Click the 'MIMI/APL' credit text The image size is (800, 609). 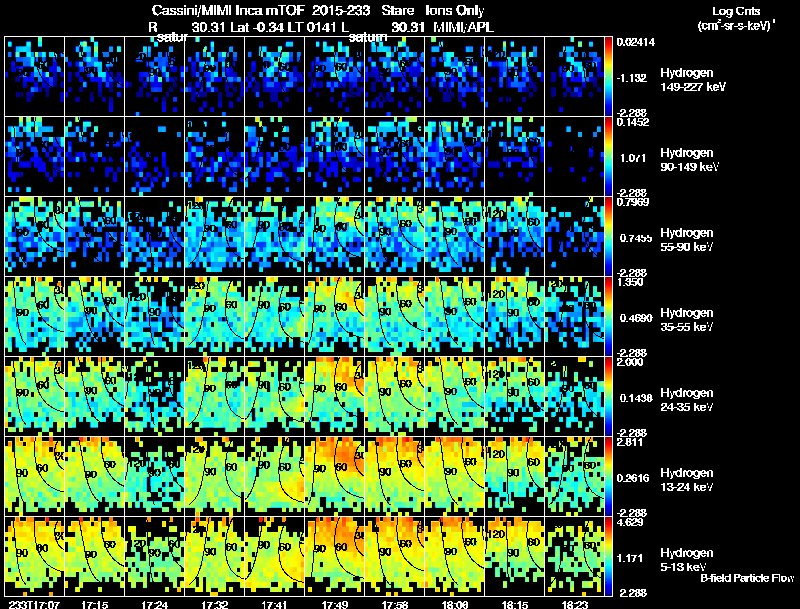[463, 27]
